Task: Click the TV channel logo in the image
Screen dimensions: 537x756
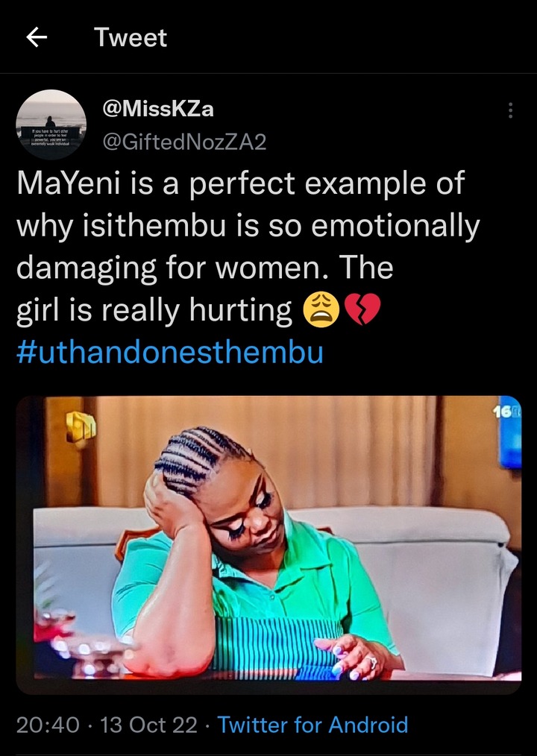Action: 76,429
